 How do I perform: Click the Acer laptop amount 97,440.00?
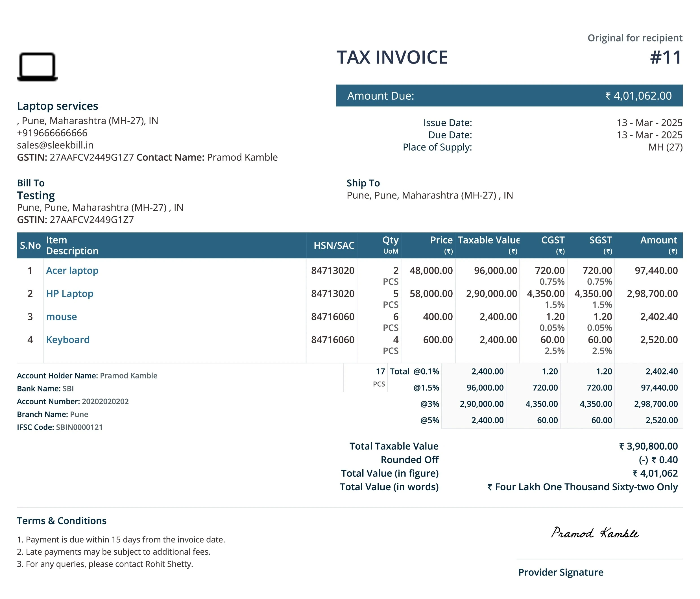(656, 271)
